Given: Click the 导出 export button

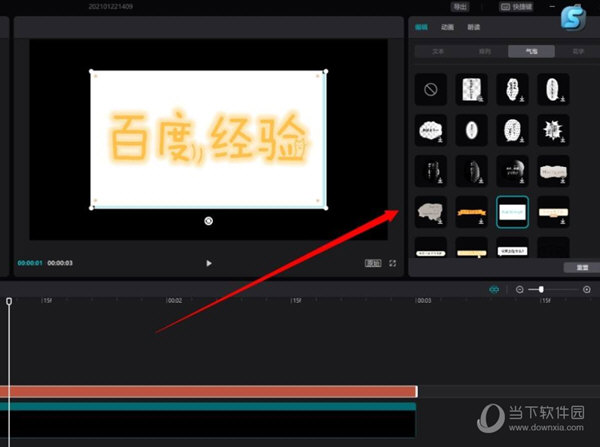Looking at the screenshot, I should point(460,7).
